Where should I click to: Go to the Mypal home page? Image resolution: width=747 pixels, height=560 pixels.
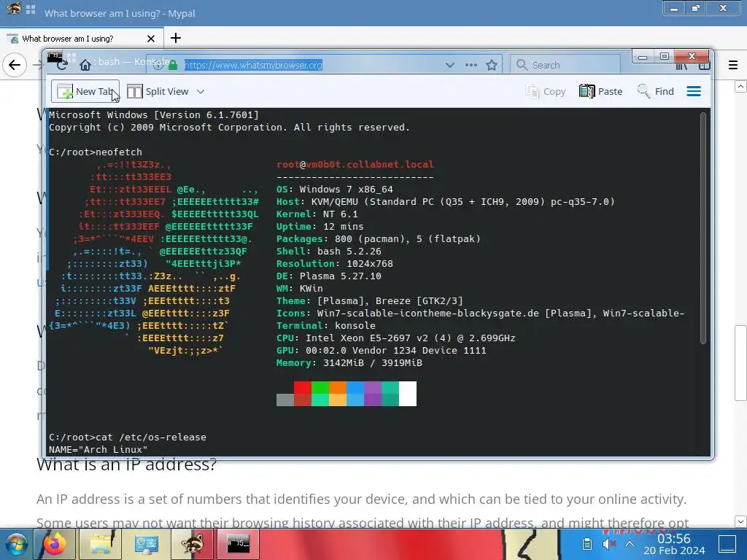85,65
